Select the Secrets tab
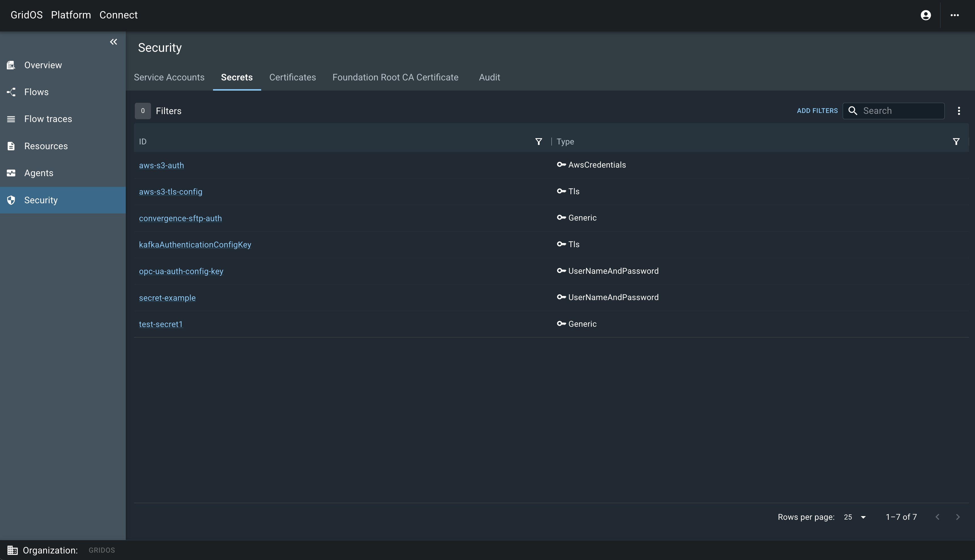The height and width of the screenshot is (560, 975). pos(237,77)
